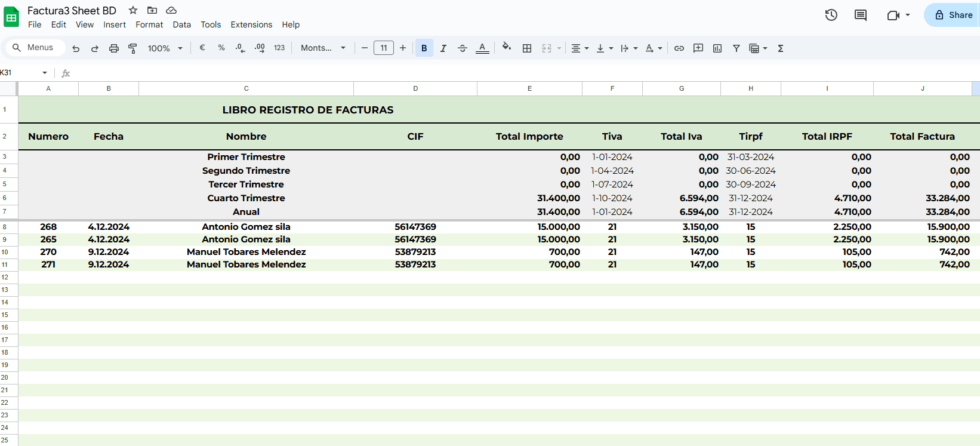
Task: Click the Share button
Action: click(x=953, y=15)
